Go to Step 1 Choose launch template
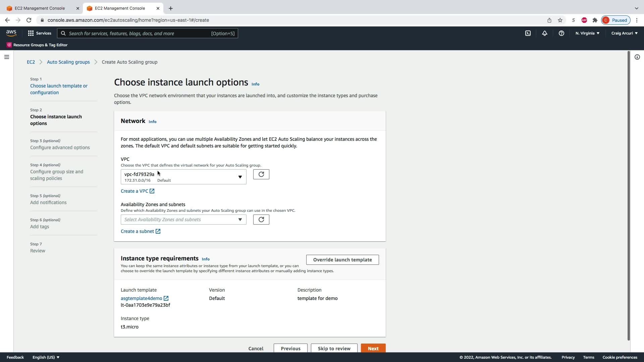 click(x=59, y=89)
